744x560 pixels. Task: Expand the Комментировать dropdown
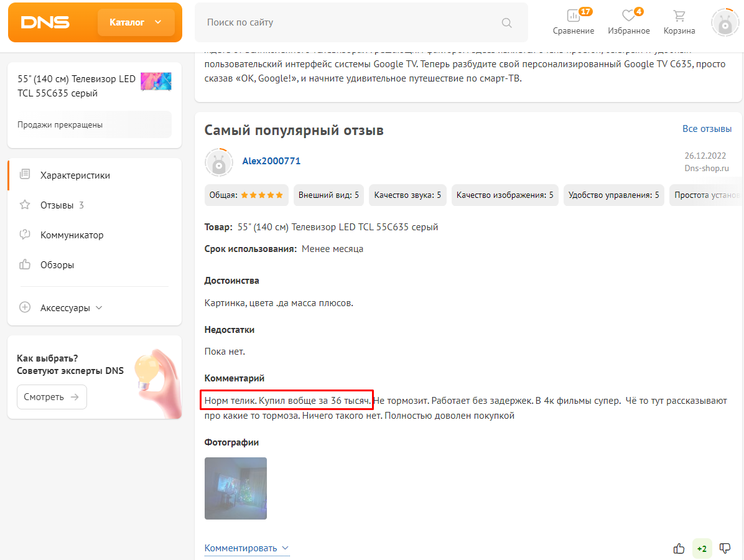tap(247, 548)
